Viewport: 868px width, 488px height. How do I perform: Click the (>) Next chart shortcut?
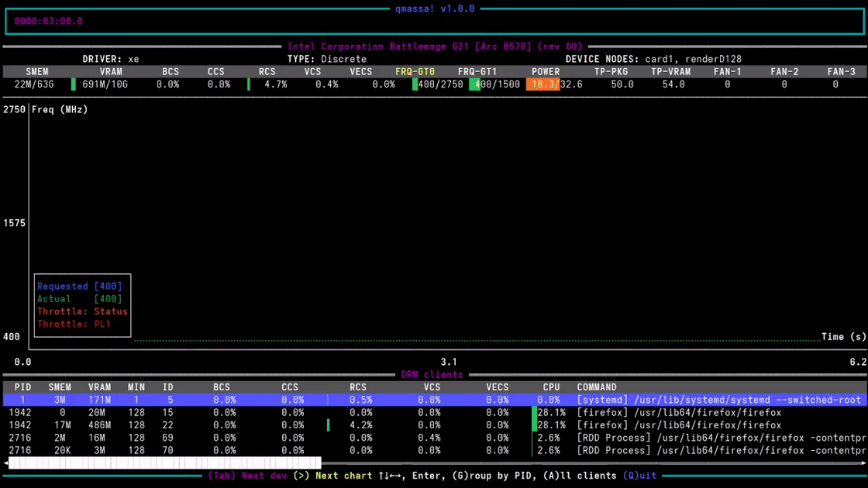[332, 476]
